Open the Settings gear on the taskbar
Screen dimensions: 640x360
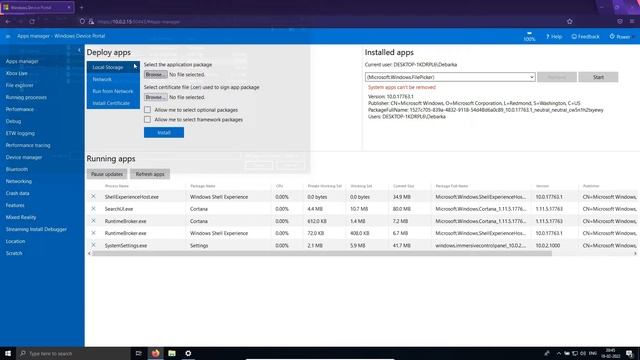(x=188, y=353)
